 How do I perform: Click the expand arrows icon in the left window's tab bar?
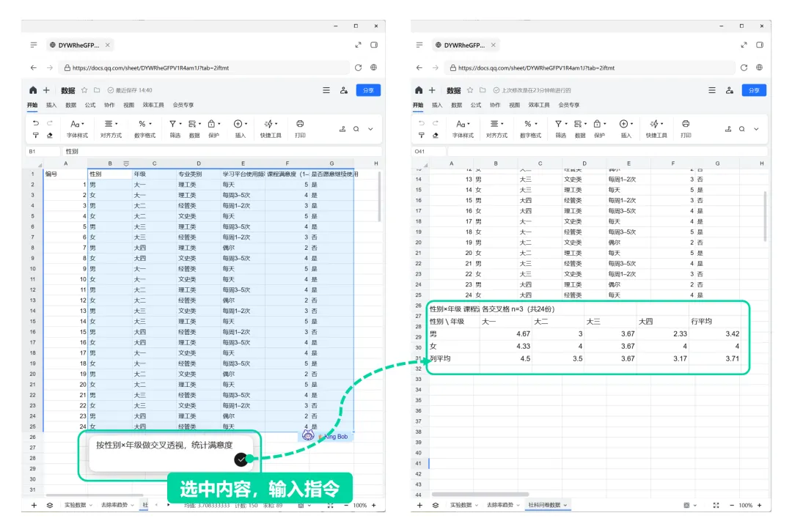[x=358, y=45]
